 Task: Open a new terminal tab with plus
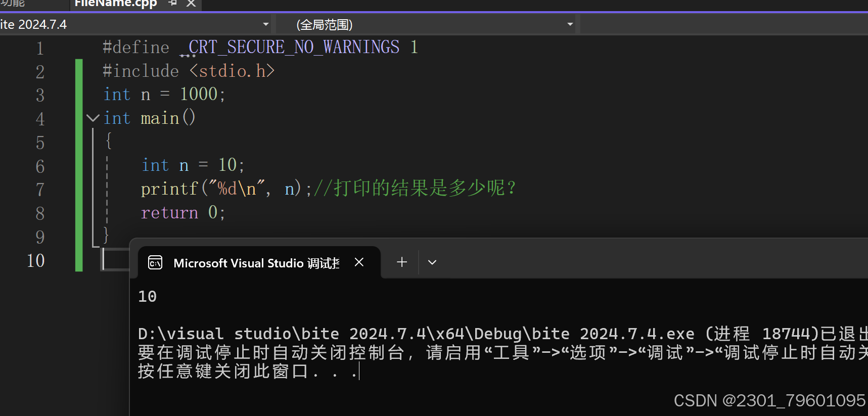[402, 262]
